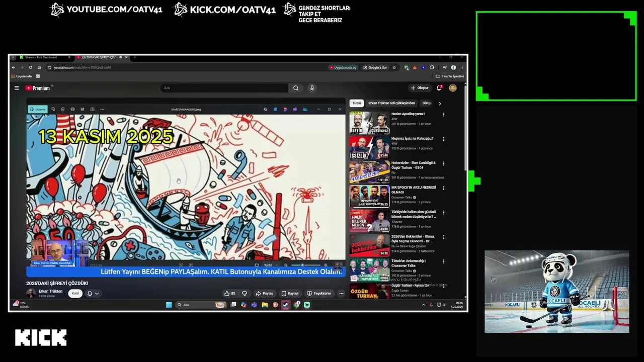Click the Google'a Sor button
Image resolution: width=644 pixels, height=362 pixels.
click(375, 67)
